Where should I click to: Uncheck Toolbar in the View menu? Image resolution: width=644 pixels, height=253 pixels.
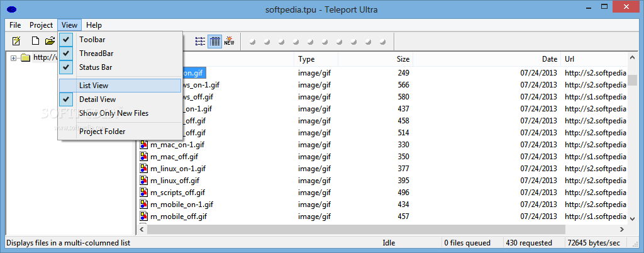(120, 40)
